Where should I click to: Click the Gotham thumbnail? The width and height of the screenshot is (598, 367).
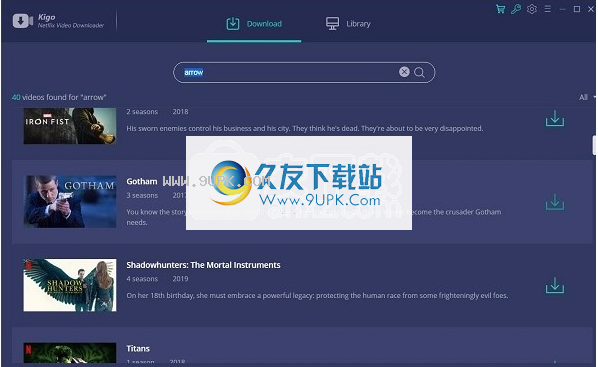pos(70,201)
